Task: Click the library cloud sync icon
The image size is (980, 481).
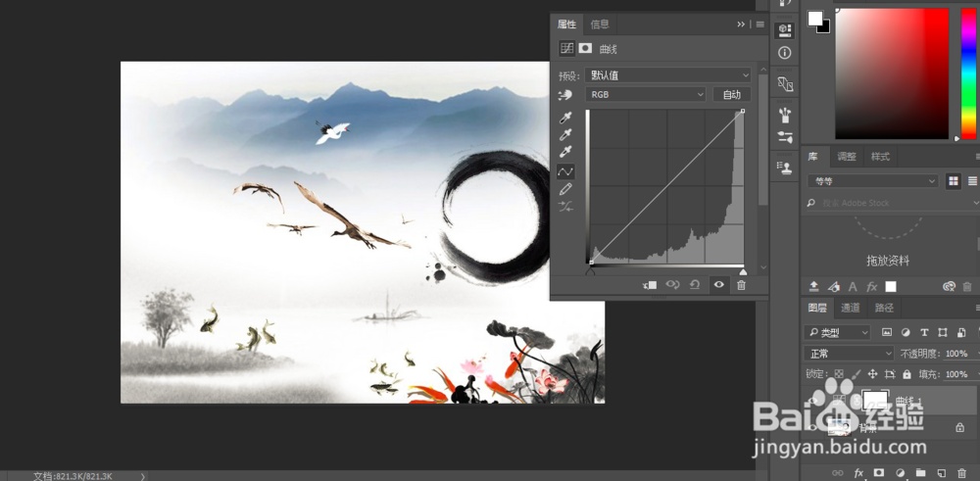Action: 949,286
